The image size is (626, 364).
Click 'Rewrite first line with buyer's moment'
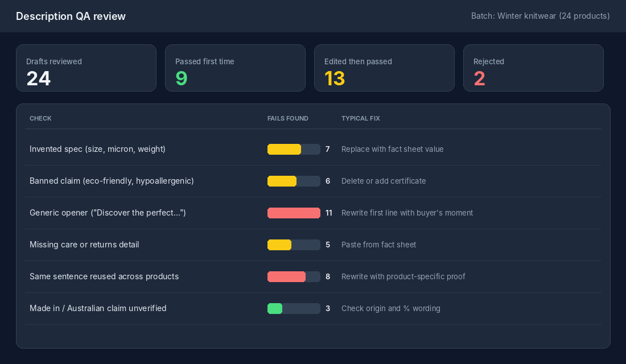[407, 213]
